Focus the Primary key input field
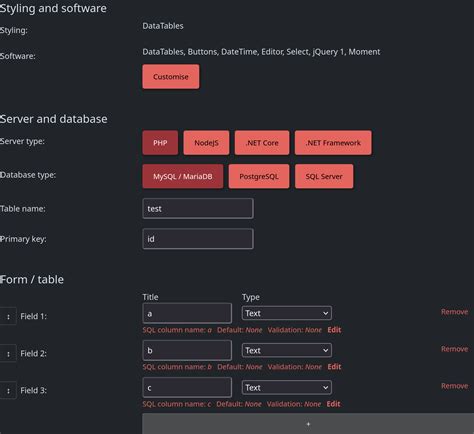This screenshot has height=434, width=474. point(198,239)
